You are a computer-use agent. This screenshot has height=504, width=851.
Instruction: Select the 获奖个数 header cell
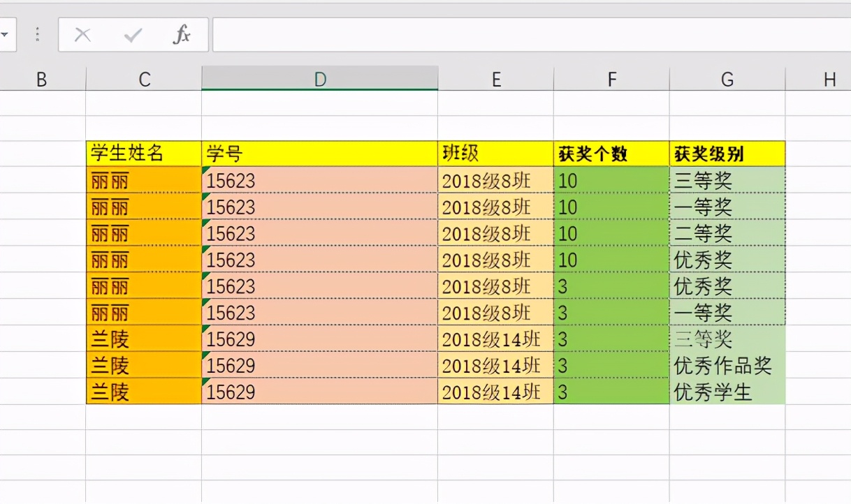611,154
